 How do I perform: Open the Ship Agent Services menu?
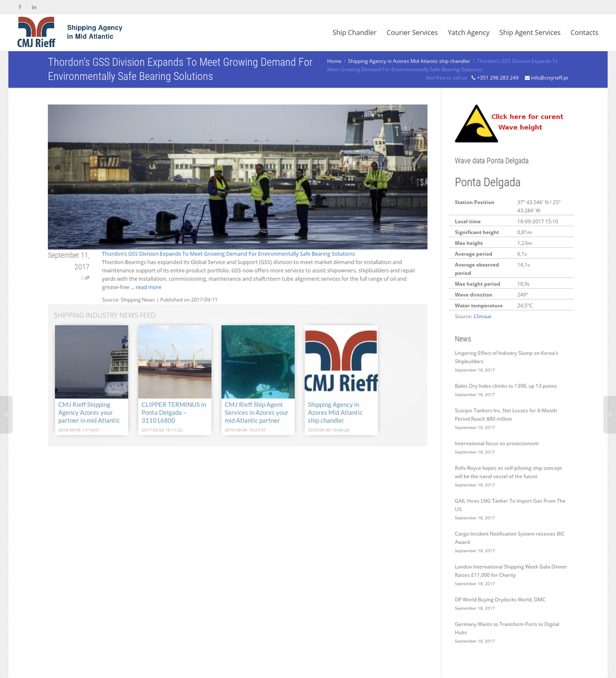click(x=530, y=33)
